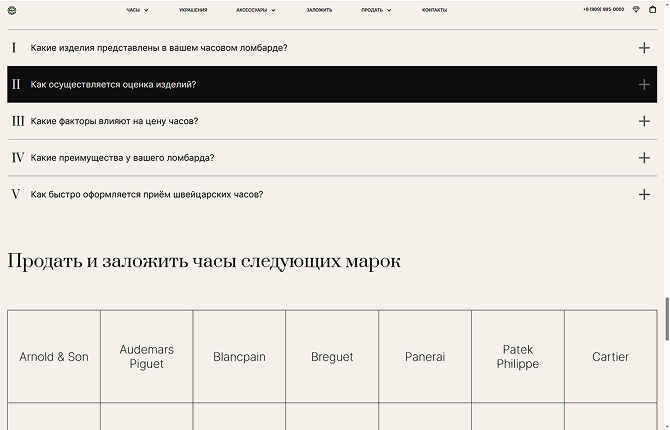670x430 pixels.
Task: Select the Breguet brand cell
Action: 332,356
